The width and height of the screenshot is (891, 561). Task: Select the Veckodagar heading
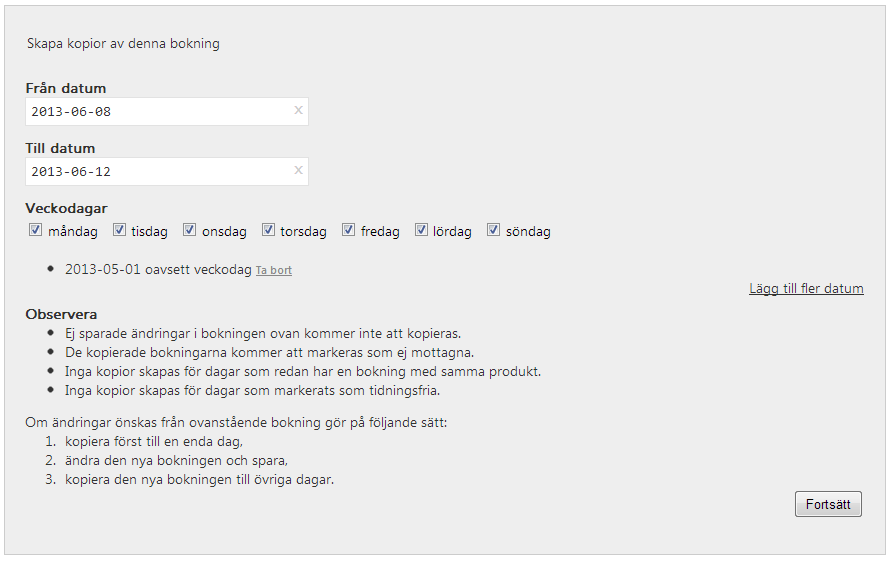point(66,209)
